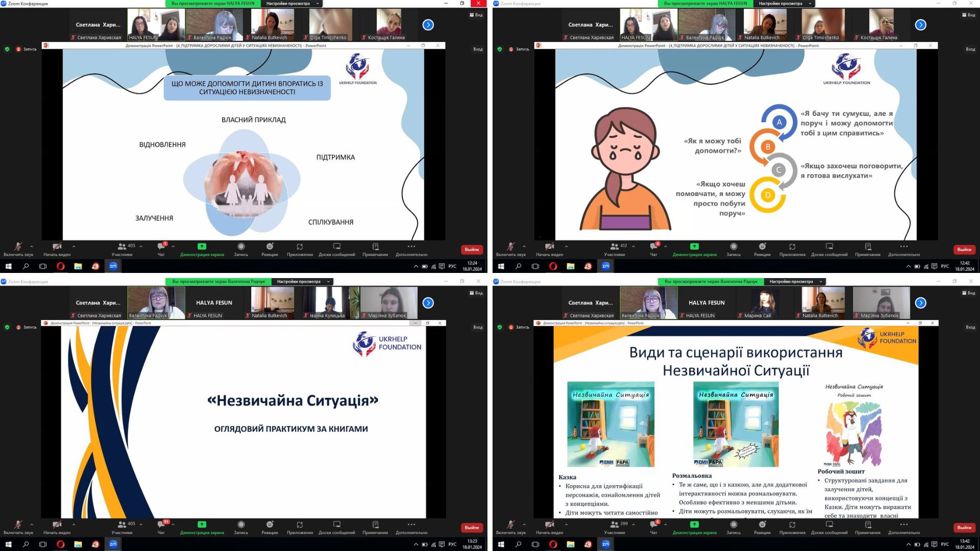Click red Выйти button in window with clock 13:23
The width and height of the screenshot is (980, 551).
[x=472, y=527]
